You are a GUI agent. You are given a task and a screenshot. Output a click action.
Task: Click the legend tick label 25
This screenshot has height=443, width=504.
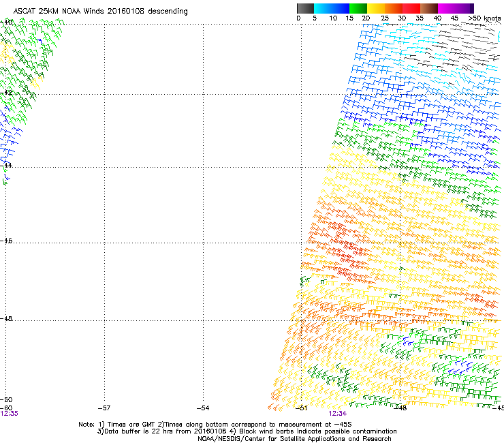point(385,18)
